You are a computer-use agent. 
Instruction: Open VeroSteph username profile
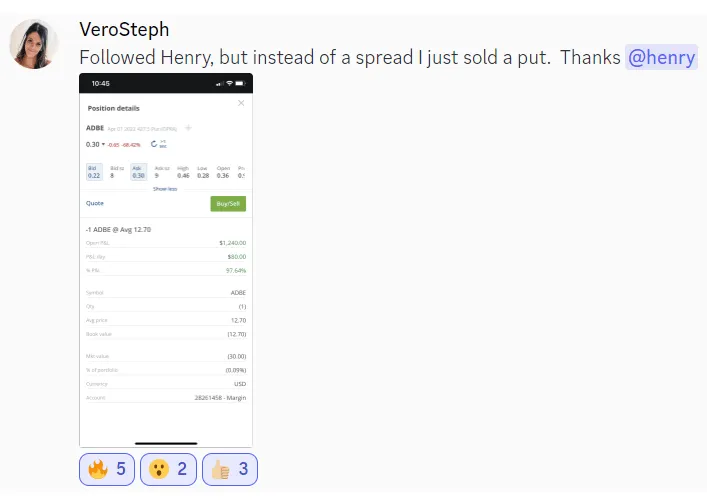(124, 30)
